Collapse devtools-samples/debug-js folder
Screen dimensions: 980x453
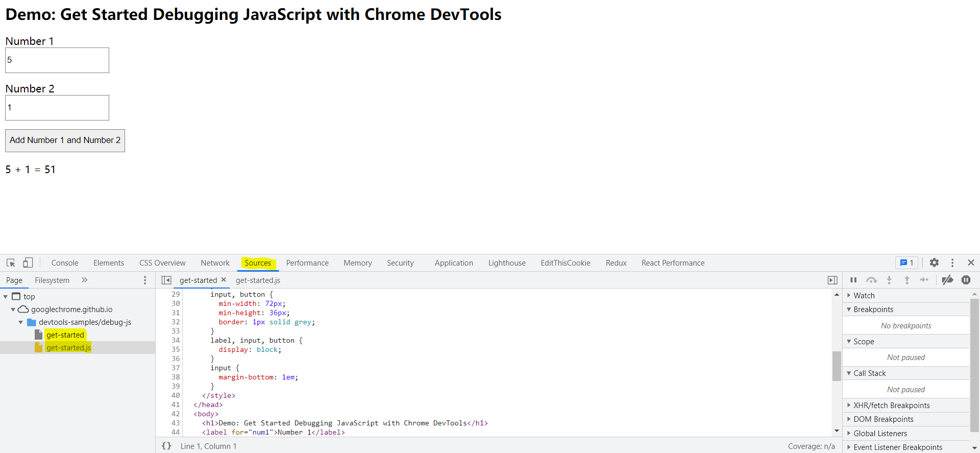pyautogui.click(x=21, y=322)
